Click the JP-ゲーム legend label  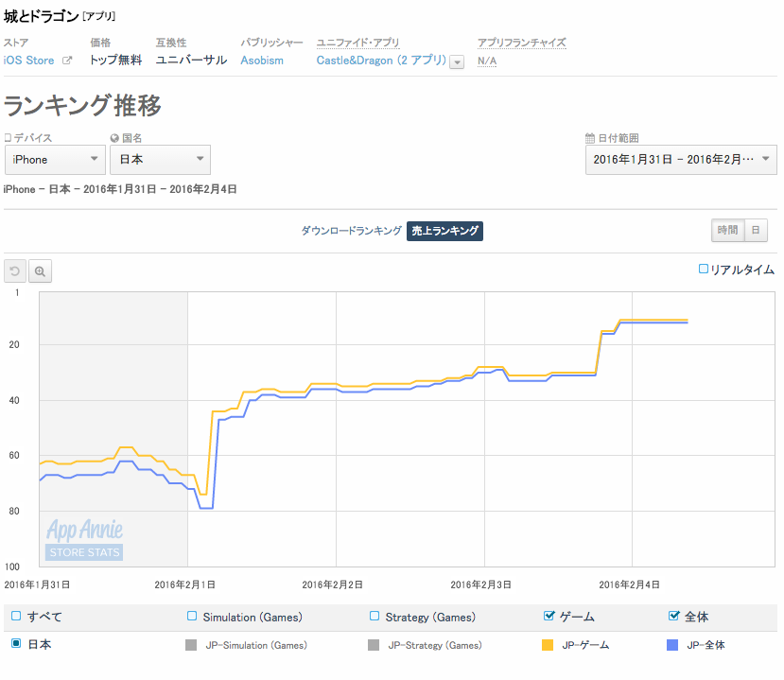pos(585,645)
